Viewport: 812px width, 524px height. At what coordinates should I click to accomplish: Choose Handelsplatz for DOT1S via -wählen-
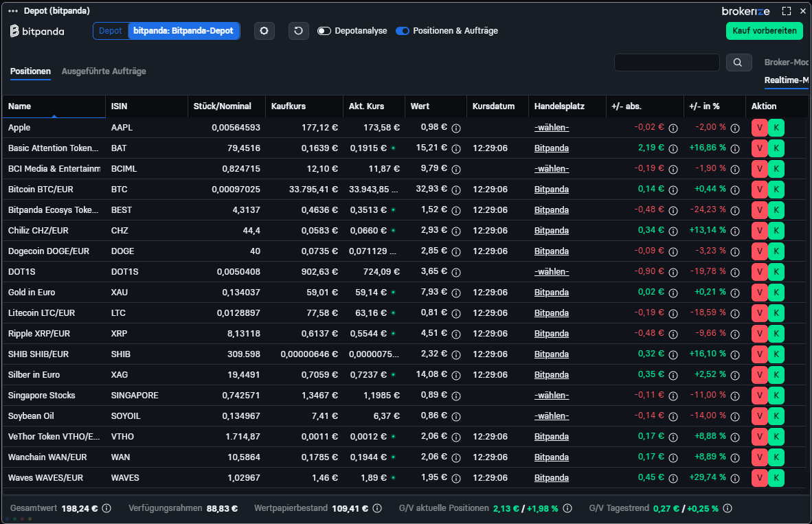tap(552, 272)
